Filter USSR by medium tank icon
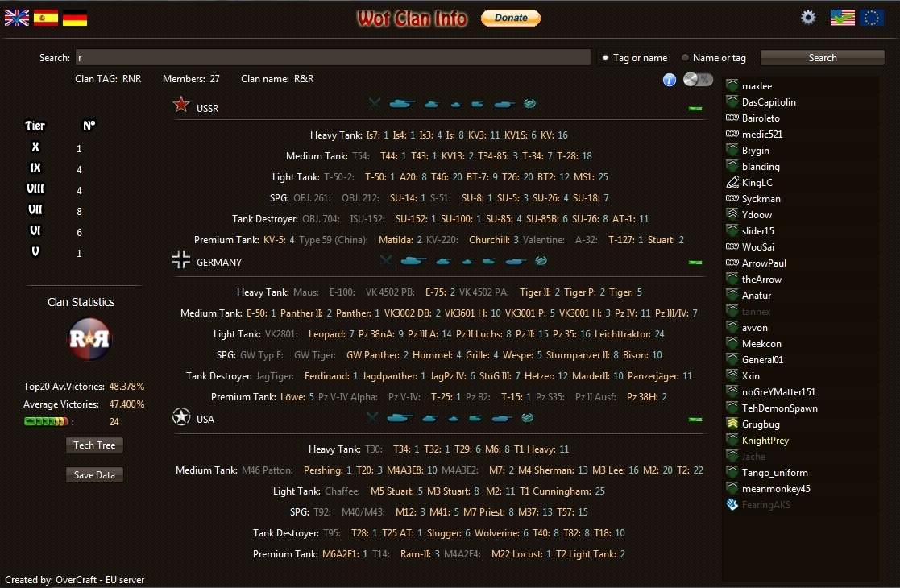The width and height of the screenshot is (900, 588). (432, 104)
